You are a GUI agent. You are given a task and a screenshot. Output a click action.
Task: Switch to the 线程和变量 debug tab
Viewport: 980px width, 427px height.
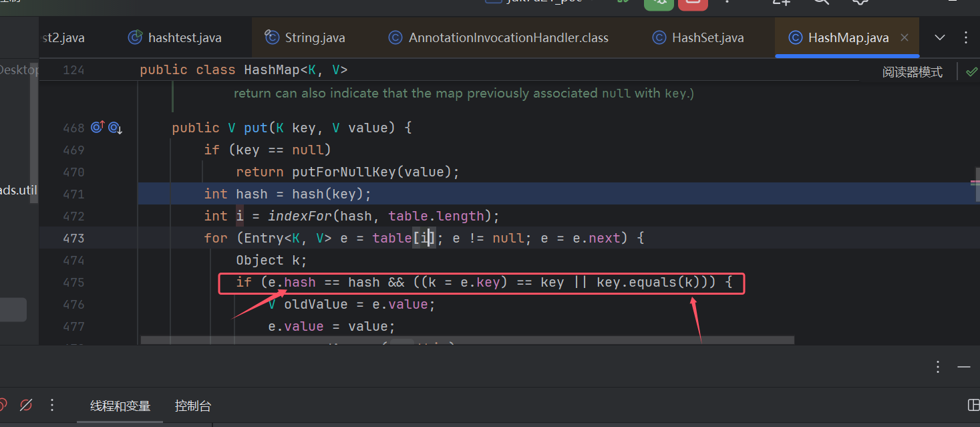(120, 406)
